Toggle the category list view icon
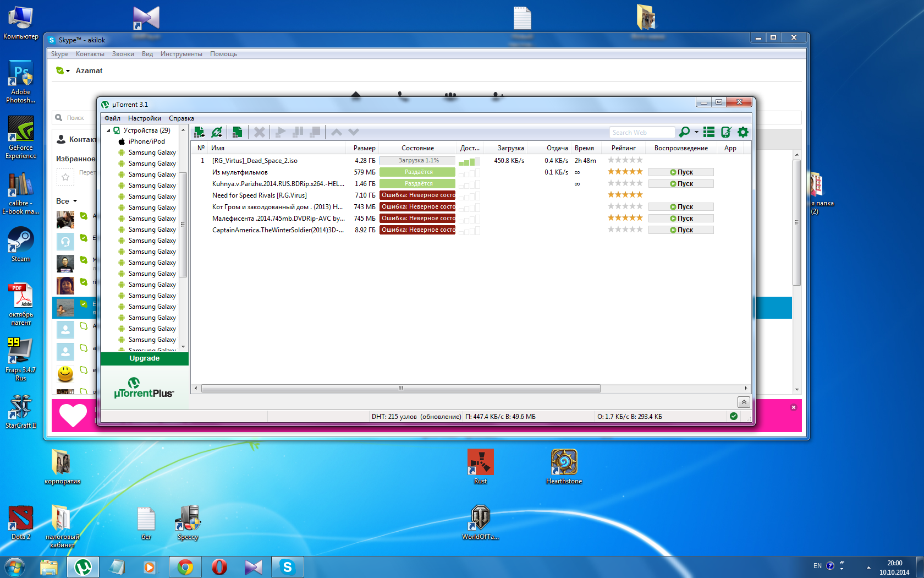The height and width of the screenshot is (578, 924). 709,132
